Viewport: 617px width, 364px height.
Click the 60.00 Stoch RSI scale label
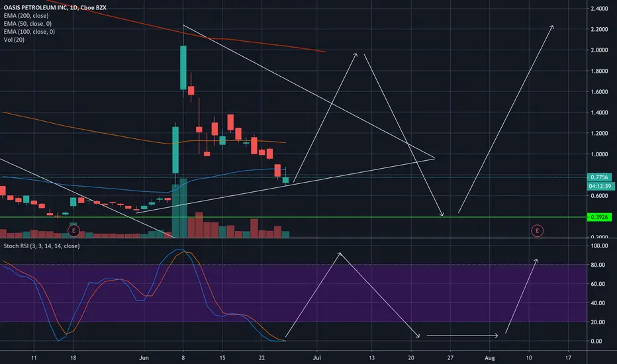[x=598, y=284]
